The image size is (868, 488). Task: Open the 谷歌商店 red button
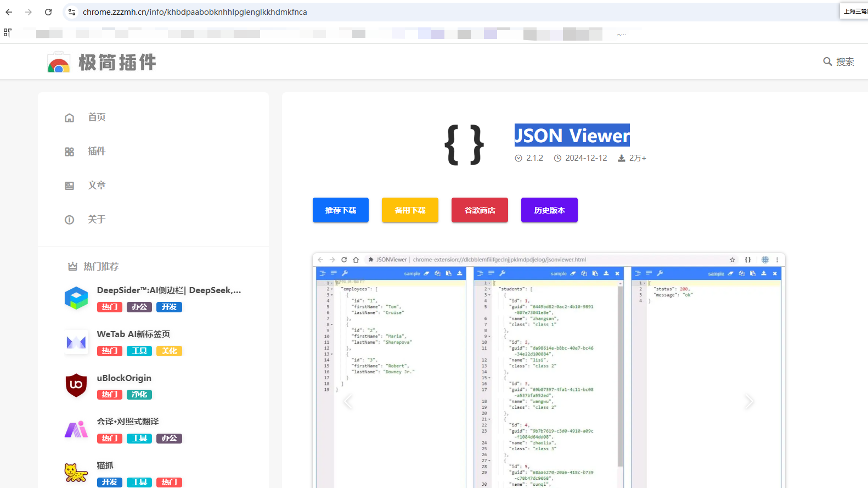[x=480, y=210]
